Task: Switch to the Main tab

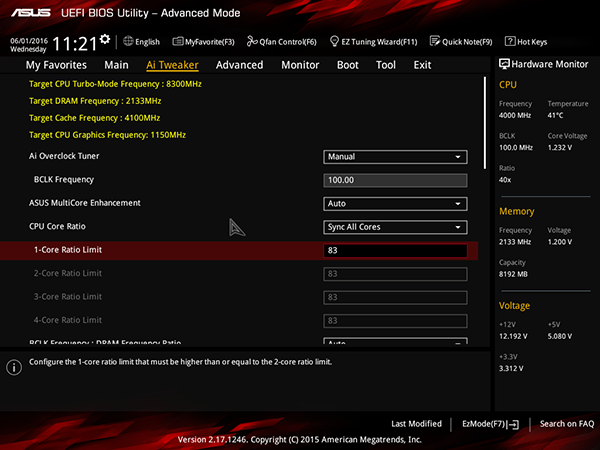Action: pos(116,65)
